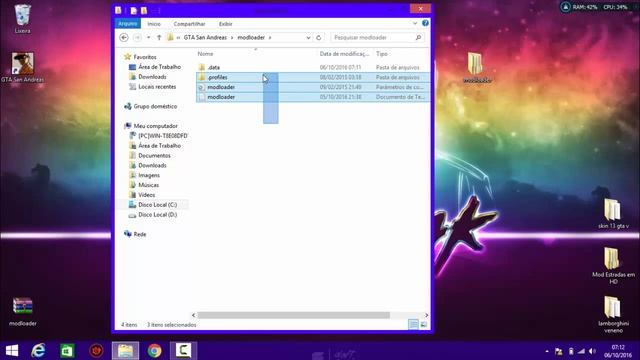Select Mod Estradas em HD folder

click(613, 266)
